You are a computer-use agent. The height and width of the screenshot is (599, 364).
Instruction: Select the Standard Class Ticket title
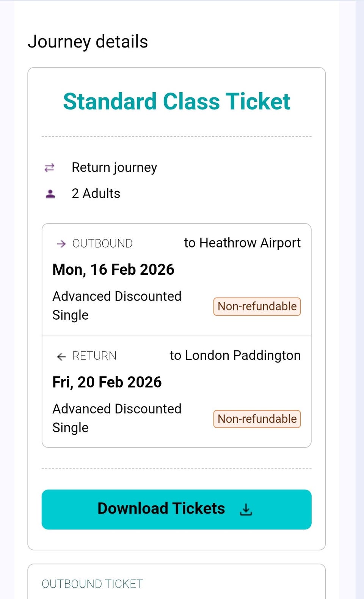[177, 102]
